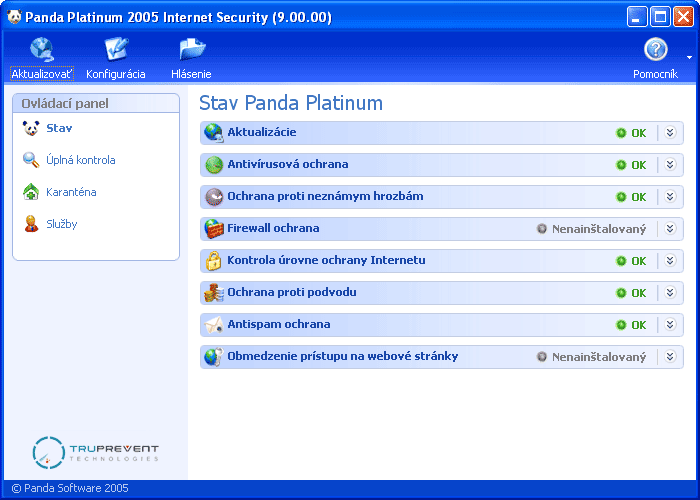Click the panda icon in the title bar
The width and height of the screenshot is (700, 500).
[x=14, y=17]
